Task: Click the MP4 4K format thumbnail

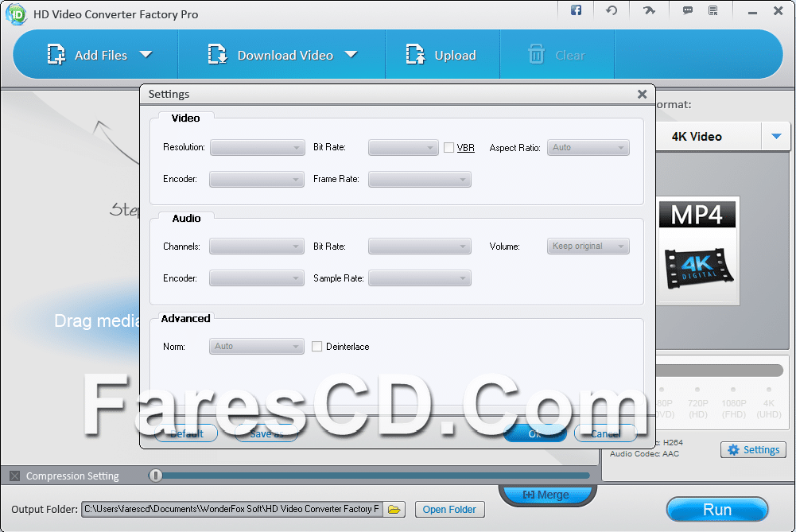Action: (697, 250)
